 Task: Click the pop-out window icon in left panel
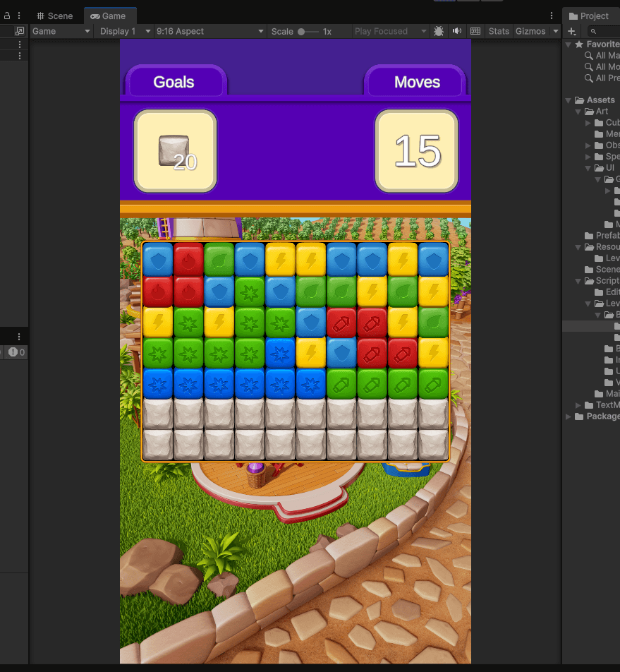point(20,31)
